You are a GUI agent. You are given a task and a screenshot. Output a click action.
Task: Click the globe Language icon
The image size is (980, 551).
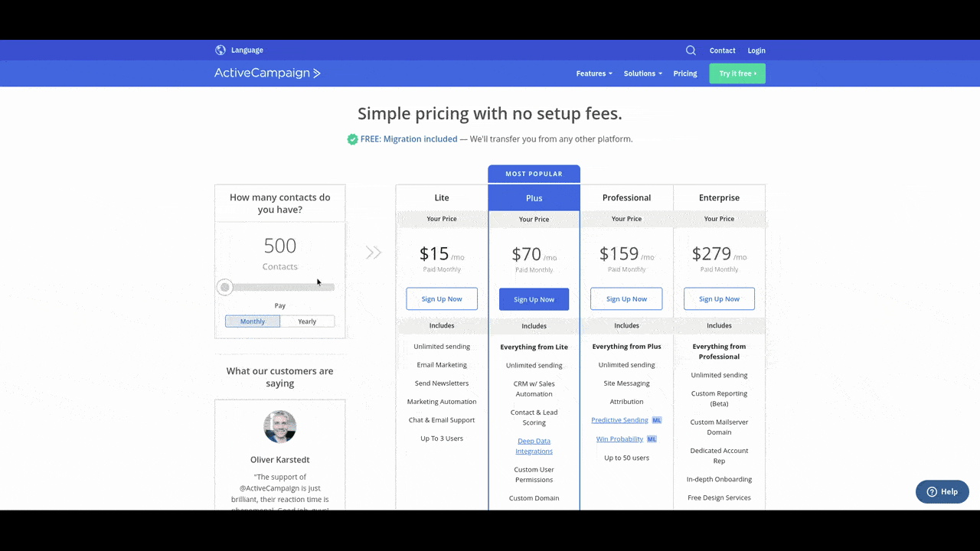point(220,51)
